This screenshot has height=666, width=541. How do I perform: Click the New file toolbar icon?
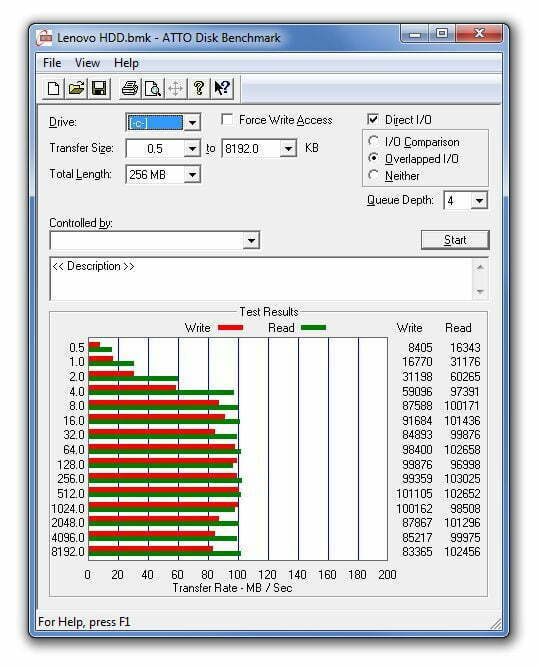(x=54, y=89)
